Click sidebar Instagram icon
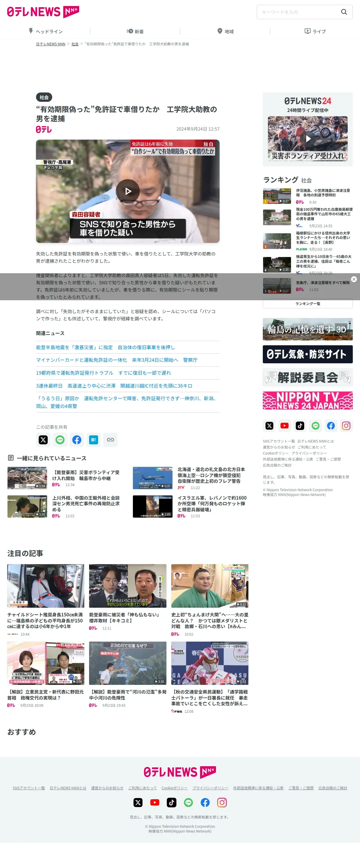Viewport: 360px width, 868px height. click(346, 425)
